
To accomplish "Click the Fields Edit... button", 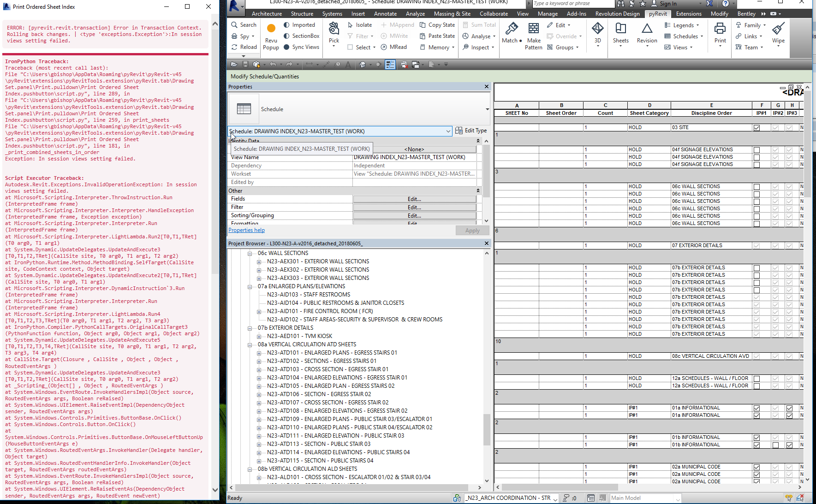I will click(x=414, y=199).
